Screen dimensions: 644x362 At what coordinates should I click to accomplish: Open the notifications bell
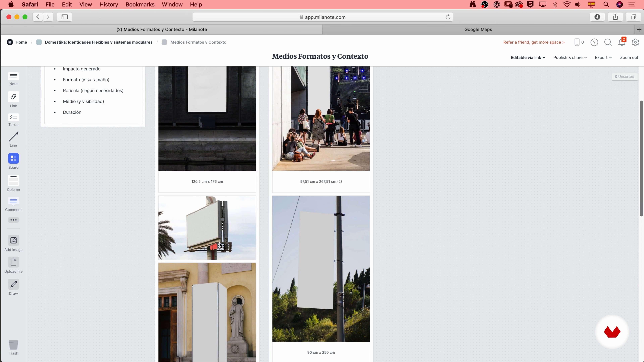622,42
